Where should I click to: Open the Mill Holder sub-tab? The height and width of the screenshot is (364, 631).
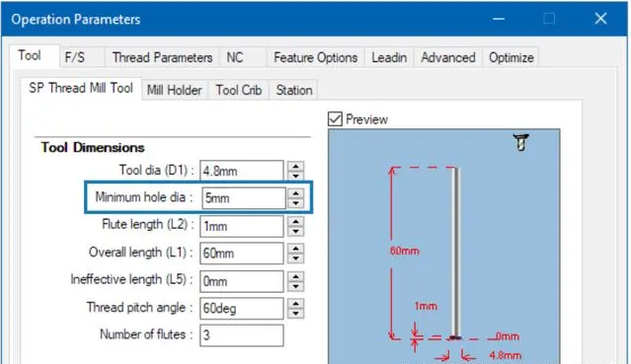click(x=174, y=90)
